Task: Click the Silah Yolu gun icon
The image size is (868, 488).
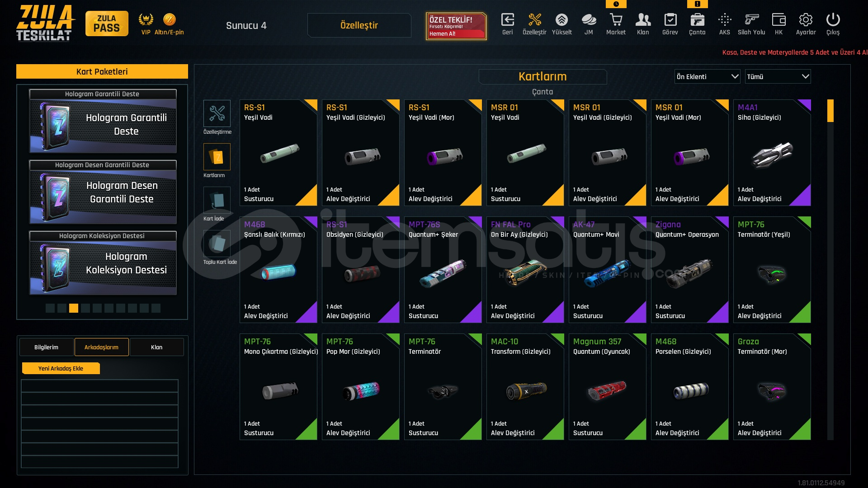Action: tap(751, 20)
